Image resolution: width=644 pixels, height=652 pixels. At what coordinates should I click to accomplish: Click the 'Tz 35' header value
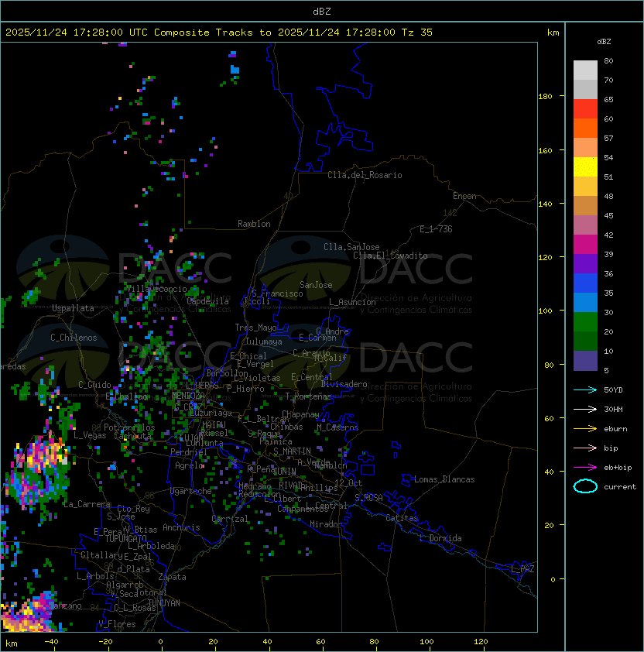pos(417,33)
